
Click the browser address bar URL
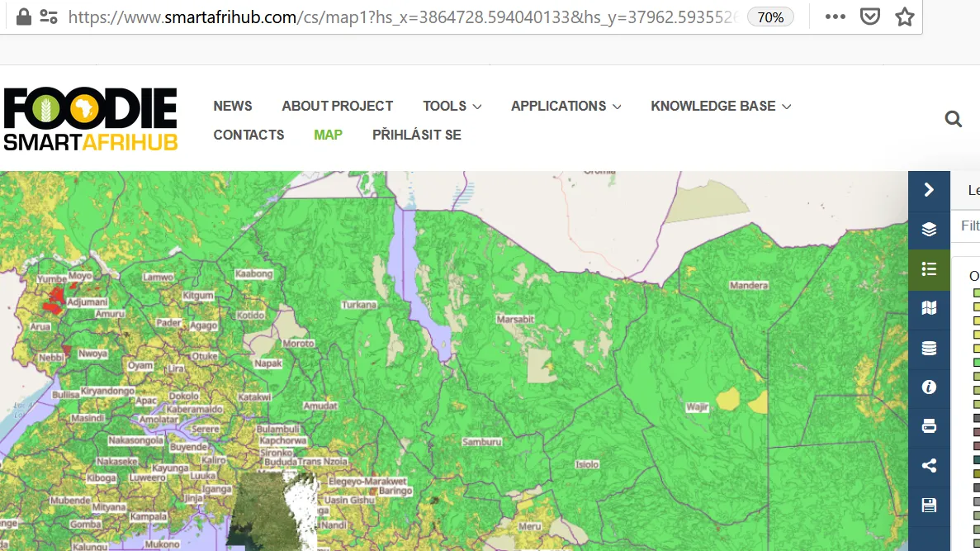tap(403, 17)
